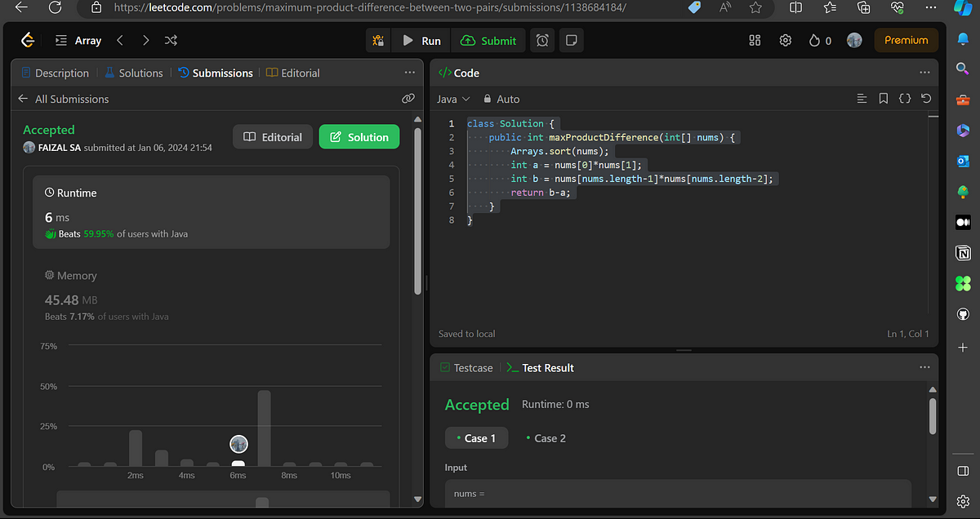Submit the solution
The width and height of the screenshot is (980, 519).
click(x=488, y=40)
